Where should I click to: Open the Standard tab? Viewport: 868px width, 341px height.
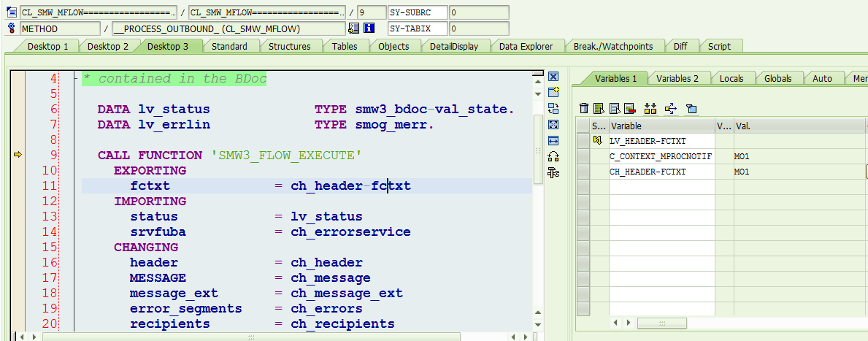(229, 47)
